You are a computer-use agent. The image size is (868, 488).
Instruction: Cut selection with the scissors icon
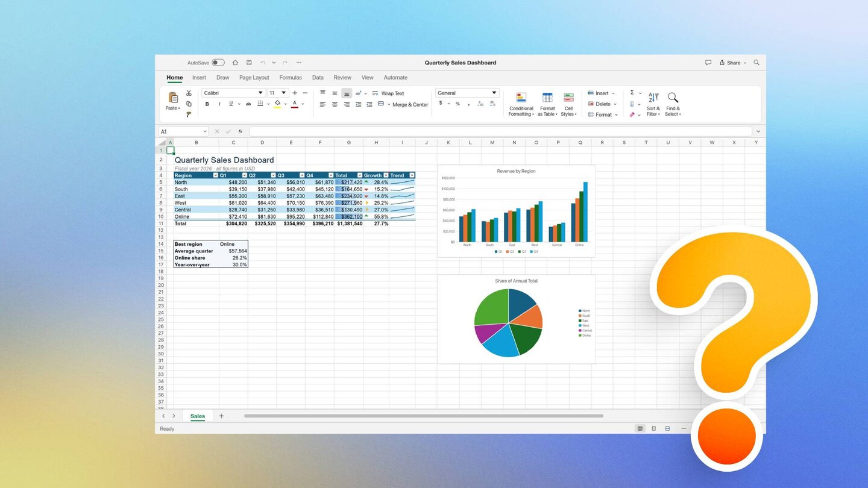pyautogui.click(x=189, y=93)
